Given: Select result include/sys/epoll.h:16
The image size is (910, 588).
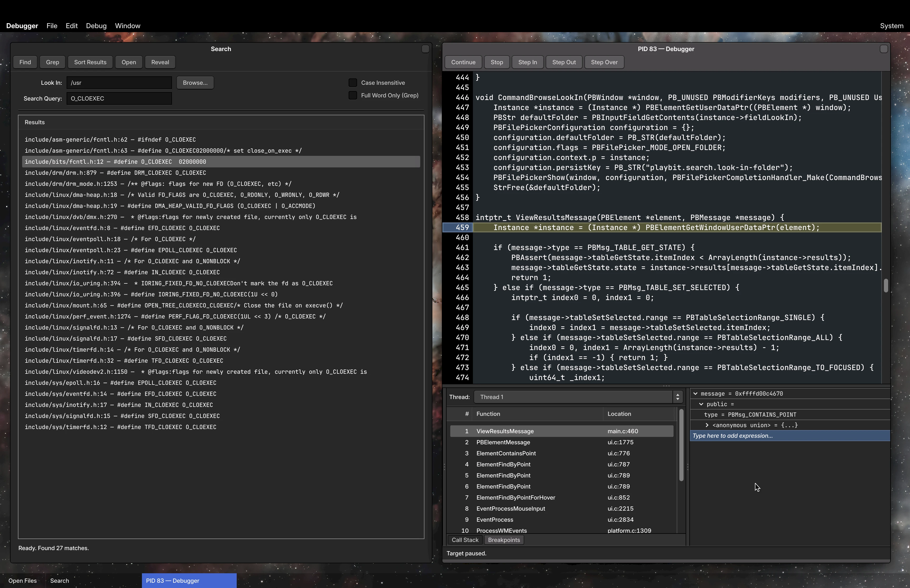Looking at the screenshot, I should click(x=221, y=383).
